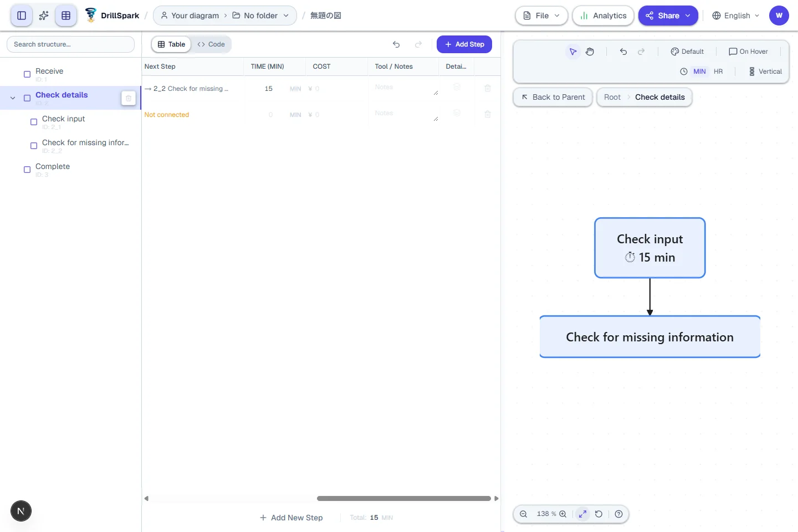Tick the Check details checkbox
This screenshot has height=532, width=798.
coord(27,98)
